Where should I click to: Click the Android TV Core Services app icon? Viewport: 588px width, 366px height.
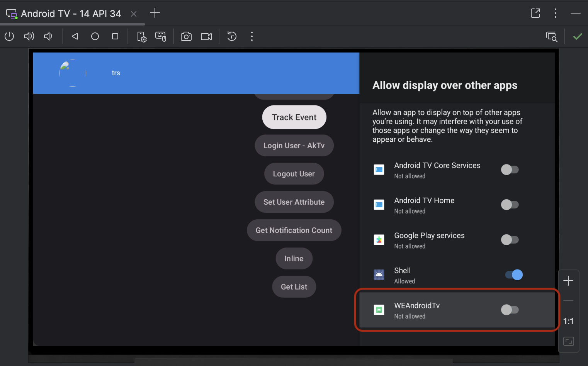[x=379, y=169]
